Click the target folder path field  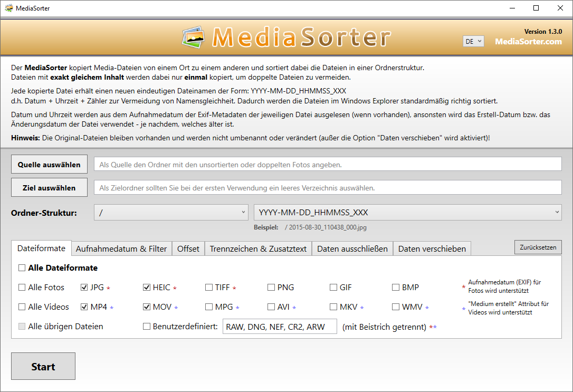point(328,188)
